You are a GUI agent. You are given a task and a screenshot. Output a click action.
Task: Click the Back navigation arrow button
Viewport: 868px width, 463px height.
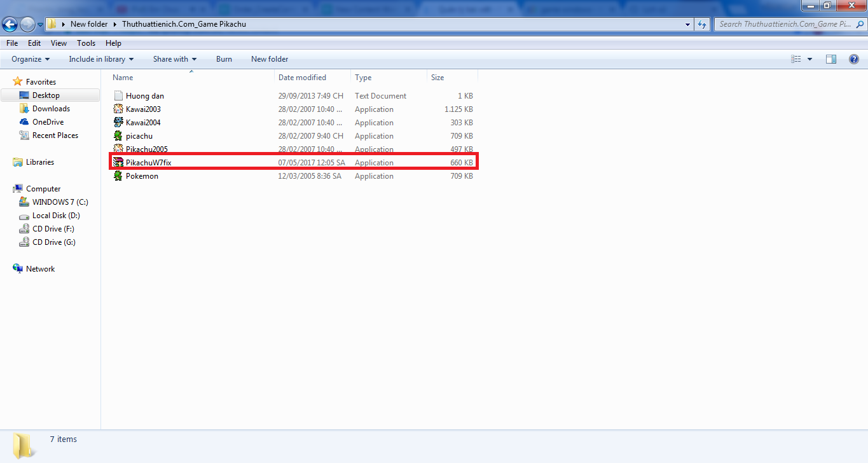(x=10, y=24)
